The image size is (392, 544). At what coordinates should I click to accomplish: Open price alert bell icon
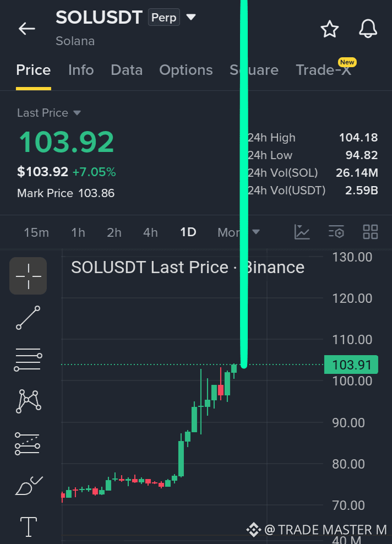pyautogui.click(x=368, y=29)
